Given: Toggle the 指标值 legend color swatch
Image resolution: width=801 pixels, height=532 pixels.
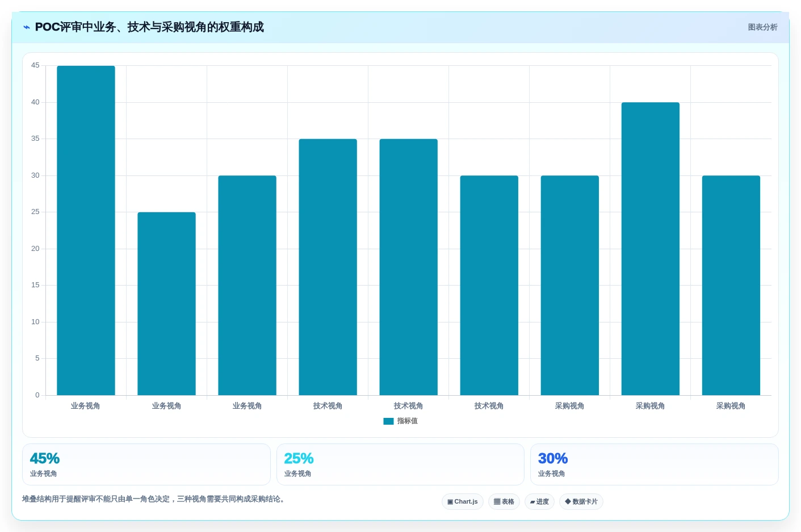Looking at the screenshot, I should tap(388, 421).
